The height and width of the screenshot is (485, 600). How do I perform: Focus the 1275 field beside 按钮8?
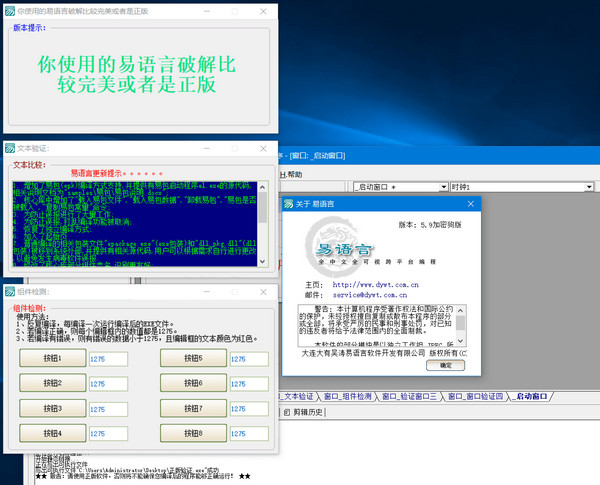pos(249,434)
